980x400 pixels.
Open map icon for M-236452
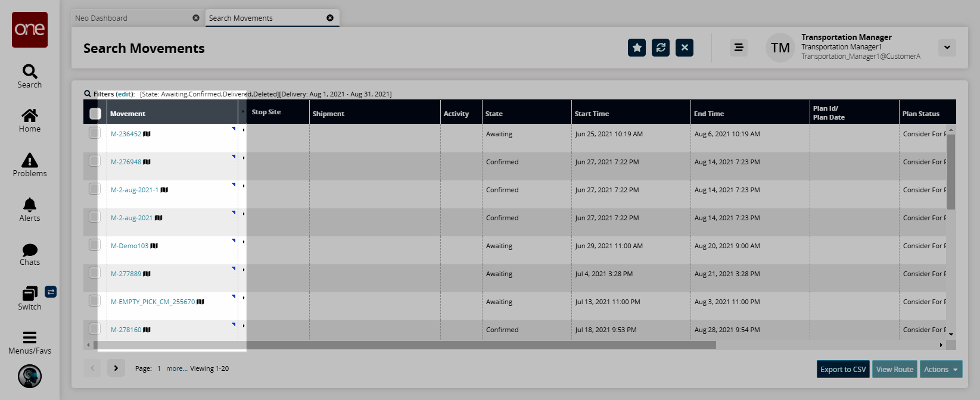click(x=147, y=134)
